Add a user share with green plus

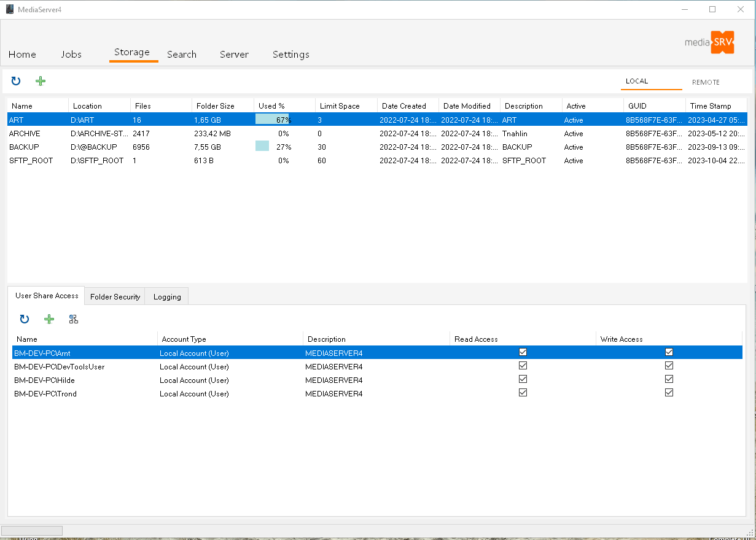[x=49, y=319]
